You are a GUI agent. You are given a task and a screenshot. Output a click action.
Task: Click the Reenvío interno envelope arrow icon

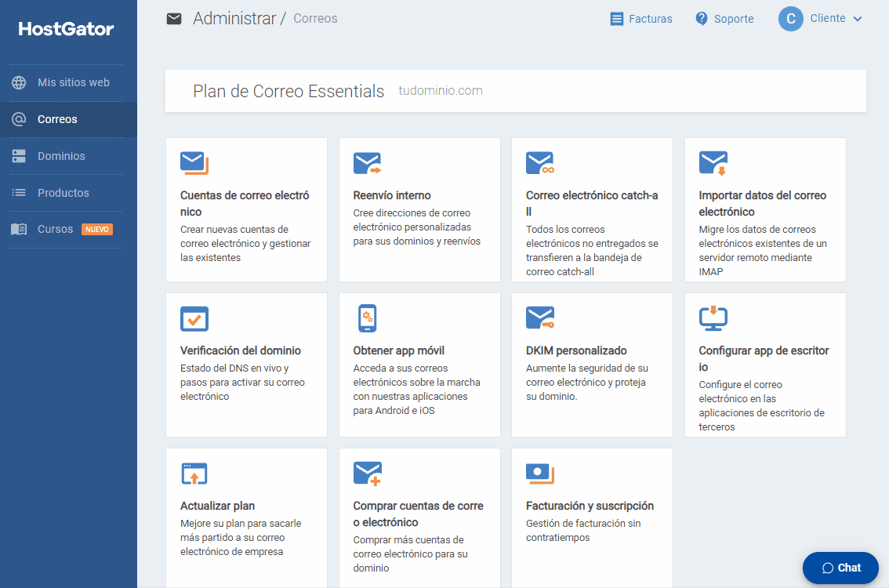tap(368, 163)
